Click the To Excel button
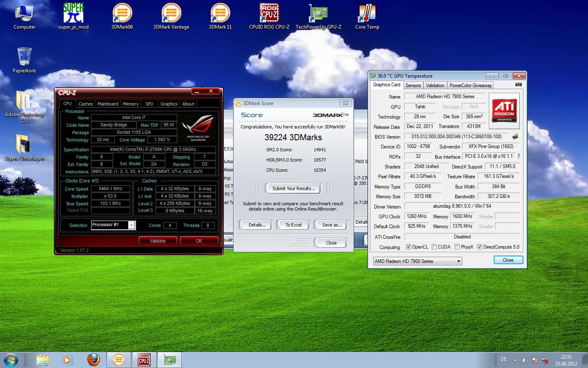The image size is (588, 368). tap(294, 225)
